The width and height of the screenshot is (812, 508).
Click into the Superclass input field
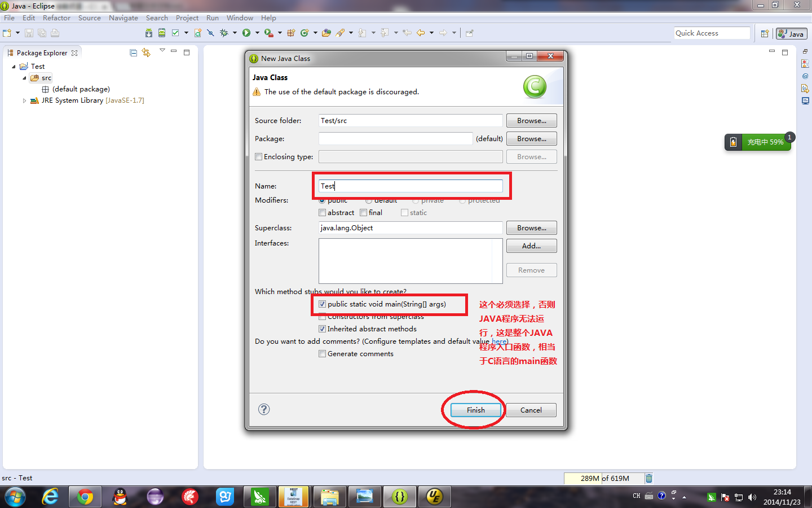(411, 228)
